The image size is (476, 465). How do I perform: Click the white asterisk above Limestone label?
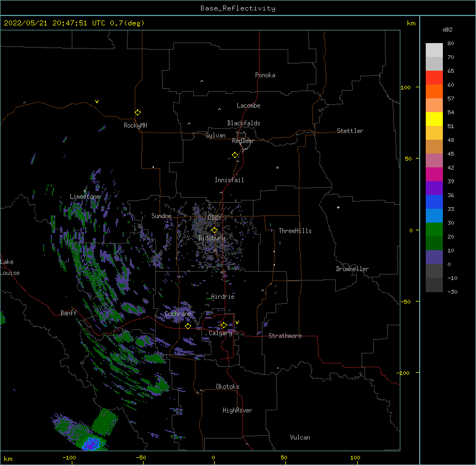[x=85, y=191]
